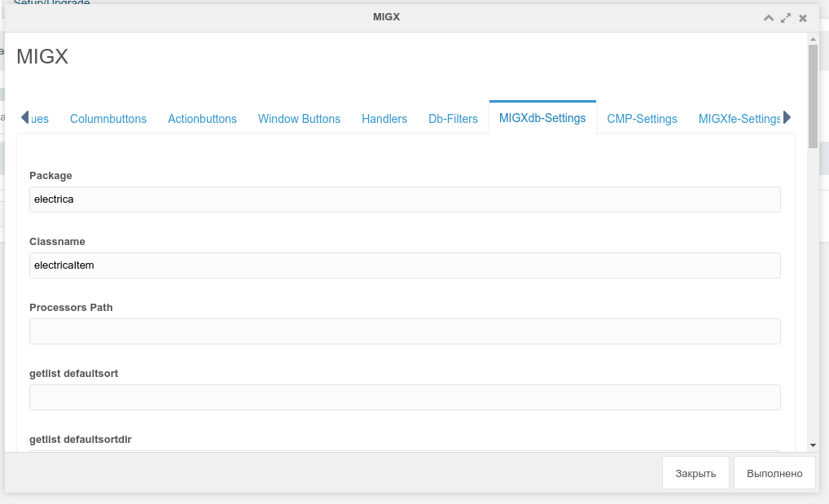
Task: Click the scrollbar up arrow
Action: (x=814, y=39)
